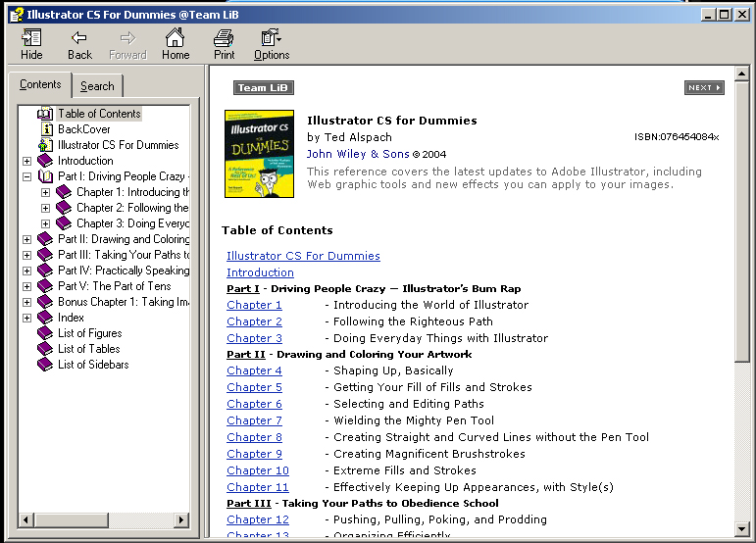Image resolution: width=756 pixels, height=543 pixels.
Task: Go back using the Back arrow
Action: coord(79,44)
